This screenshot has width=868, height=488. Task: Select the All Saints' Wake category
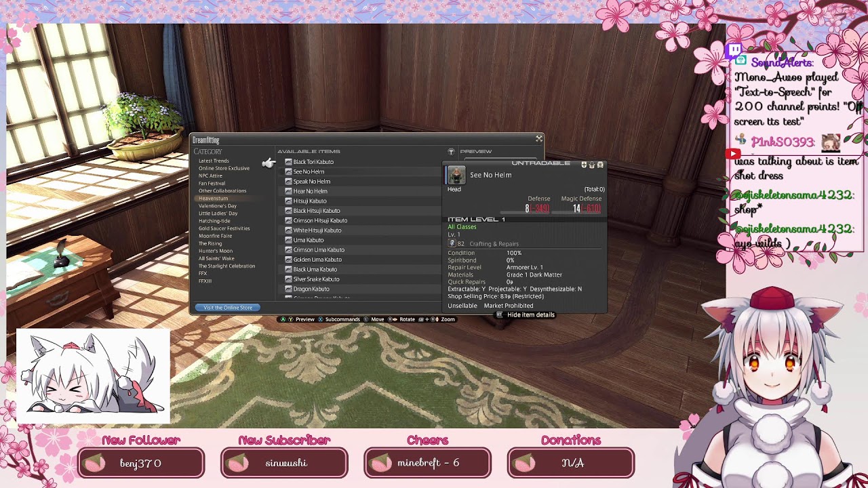(x=216, y=258)
